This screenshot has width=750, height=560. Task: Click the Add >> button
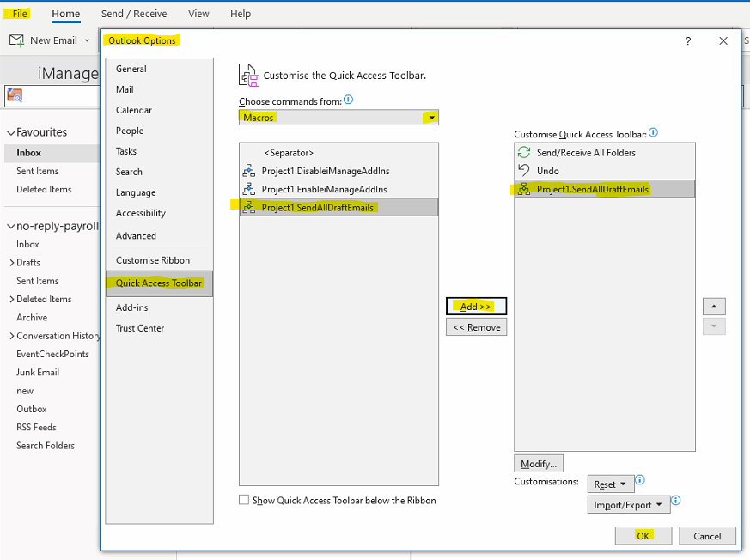(476, 307)
